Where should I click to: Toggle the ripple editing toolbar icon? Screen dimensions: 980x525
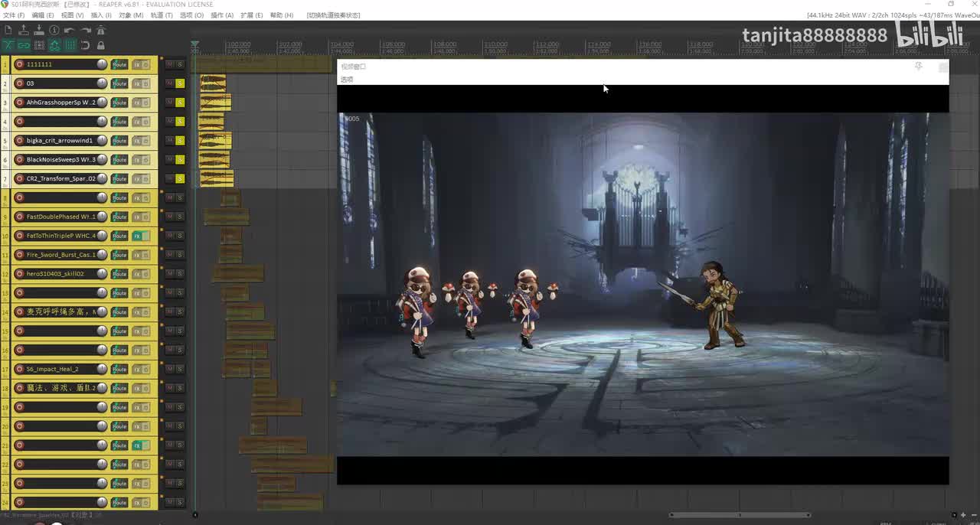click(39, 45)
